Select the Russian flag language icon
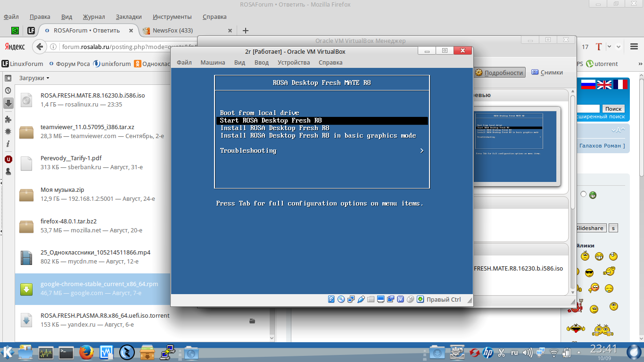This screenshot has width=644, height=362. [x=588, y=84]
